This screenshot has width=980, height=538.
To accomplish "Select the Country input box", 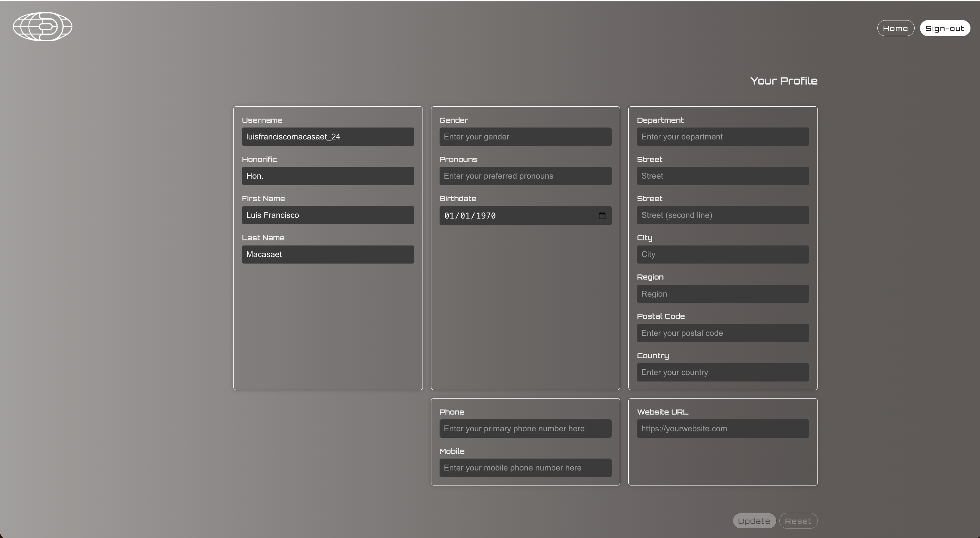I will (722, 372).
